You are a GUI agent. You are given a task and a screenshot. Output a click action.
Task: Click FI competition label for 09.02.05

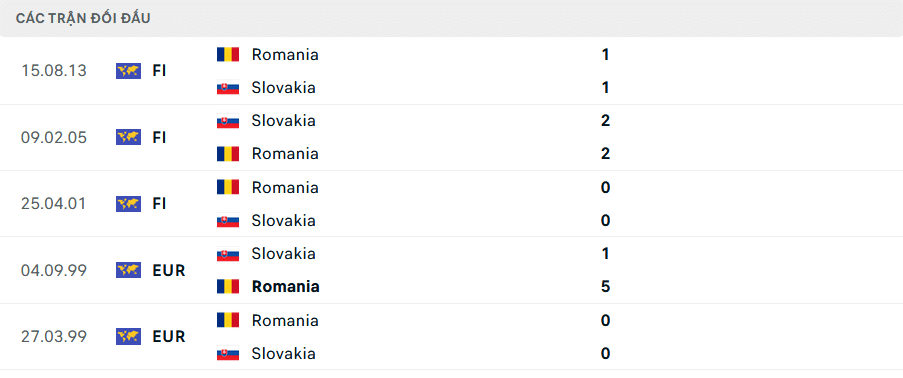click(x=160, y=137)
